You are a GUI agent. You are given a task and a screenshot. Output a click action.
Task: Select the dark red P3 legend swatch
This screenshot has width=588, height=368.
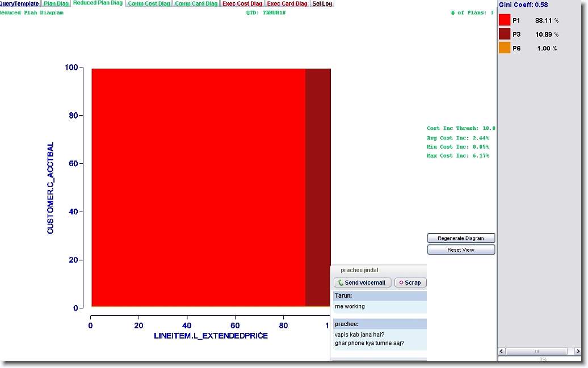505,34
